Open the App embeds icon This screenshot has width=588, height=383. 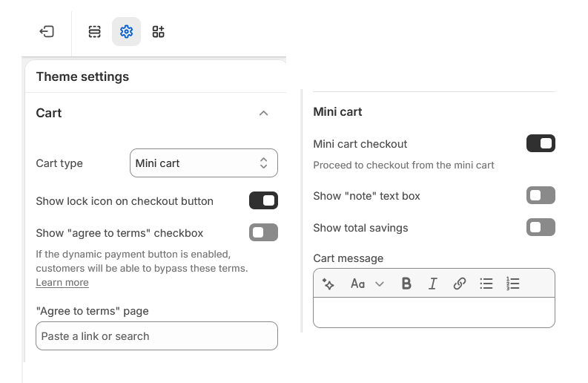(158, 31)
